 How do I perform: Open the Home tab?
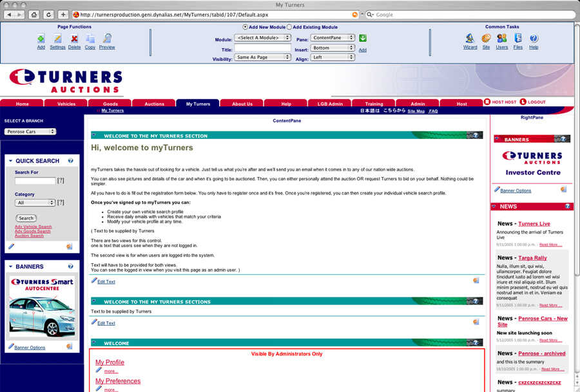(22, 104)
